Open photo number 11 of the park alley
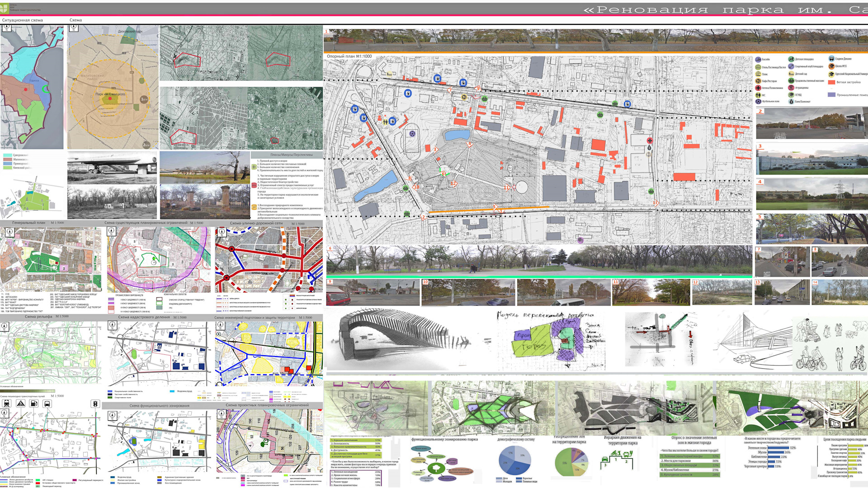This screenshot has height=489, width=868. pos(651,292)
